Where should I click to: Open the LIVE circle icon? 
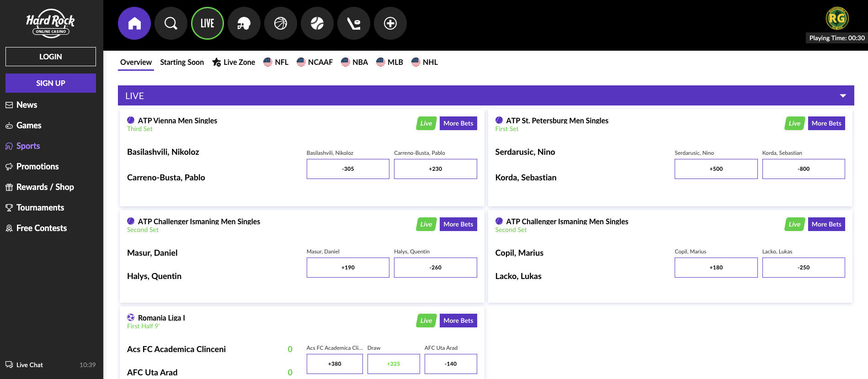tap(208, 23)
